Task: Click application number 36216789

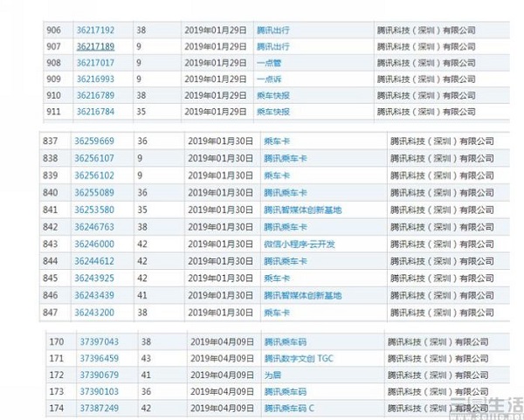Action: [x=95, y=94]
